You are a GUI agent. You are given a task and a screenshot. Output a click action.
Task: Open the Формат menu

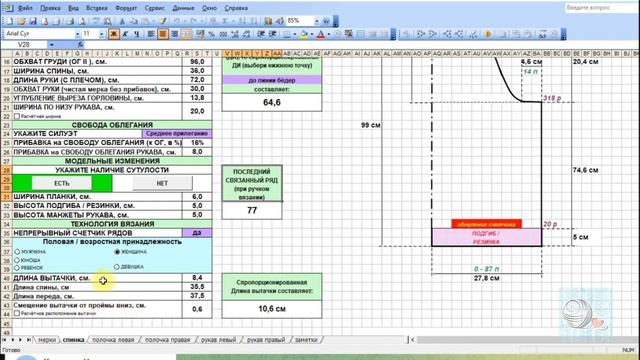coord(126,8)
